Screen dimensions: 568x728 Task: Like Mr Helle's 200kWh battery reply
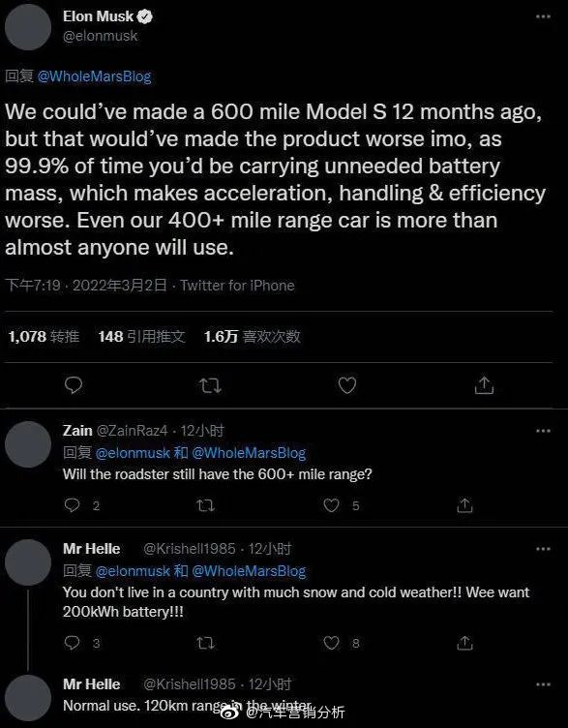coord(331,643)
